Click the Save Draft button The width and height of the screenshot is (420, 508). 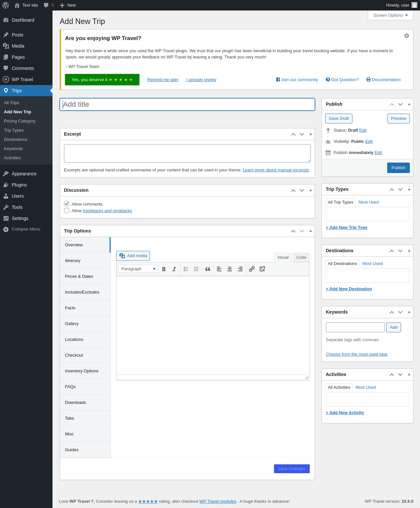339,119
